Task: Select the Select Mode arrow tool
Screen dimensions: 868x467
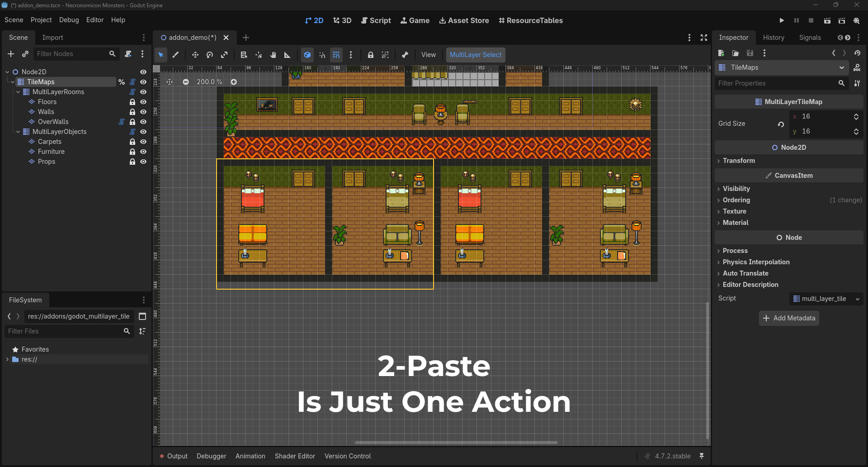Action: (161, 55)
